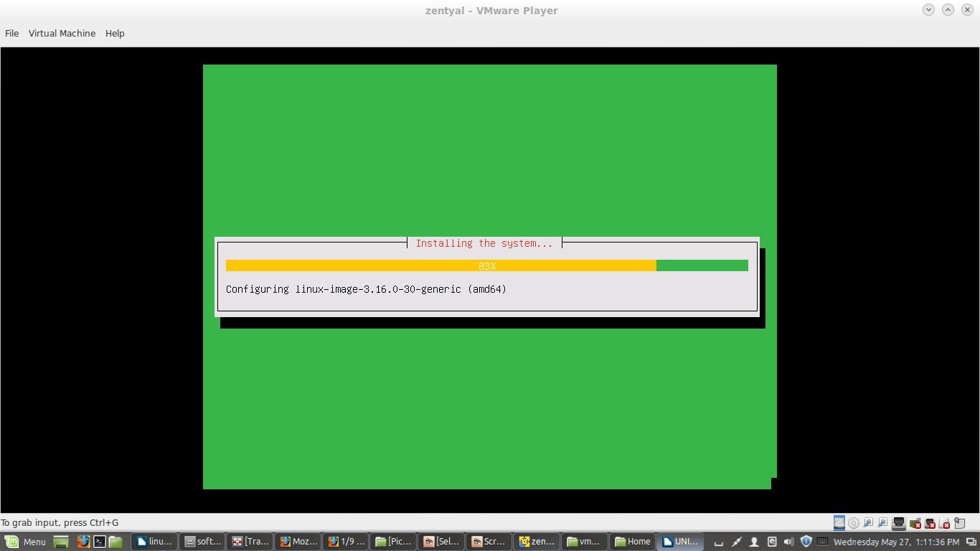Click the CD/DVD drive icon in VMware status bar
This screenshot has height=551, width=980.
click(854, 523)
